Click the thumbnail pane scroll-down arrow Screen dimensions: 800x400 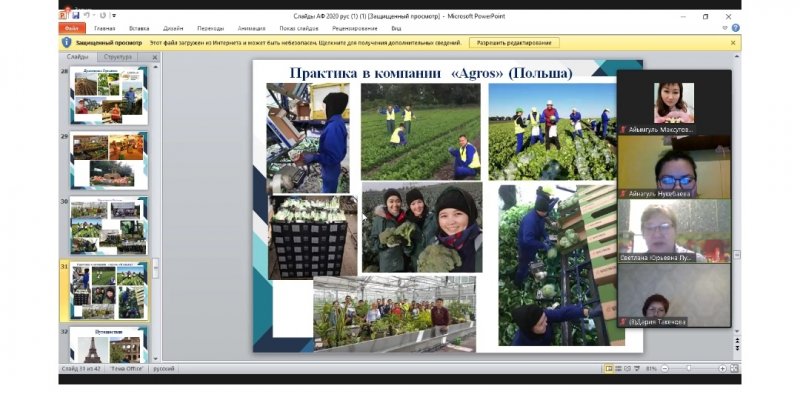pyautogui.click(x=156, y=359)
